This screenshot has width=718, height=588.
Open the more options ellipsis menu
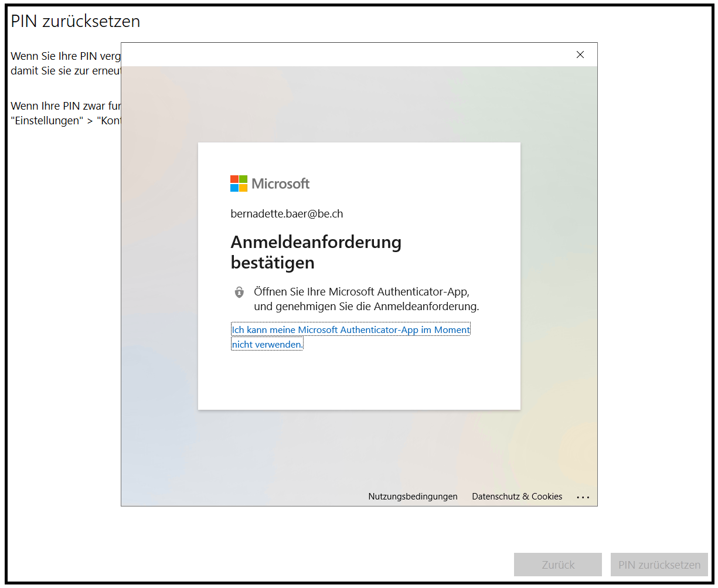point(583,497)
